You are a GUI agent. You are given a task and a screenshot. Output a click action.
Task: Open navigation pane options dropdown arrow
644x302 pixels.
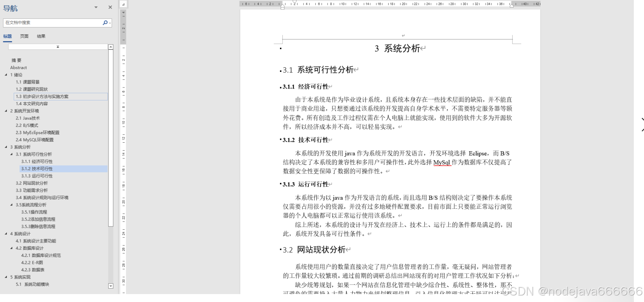[96, 7]
